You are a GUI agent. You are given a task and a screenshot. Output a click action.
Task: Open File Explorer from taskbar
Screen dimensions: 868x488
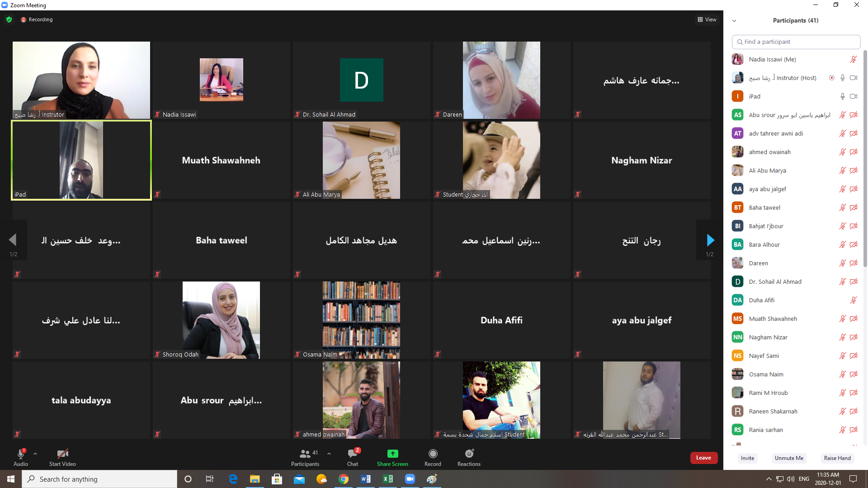tap(255, 479)
